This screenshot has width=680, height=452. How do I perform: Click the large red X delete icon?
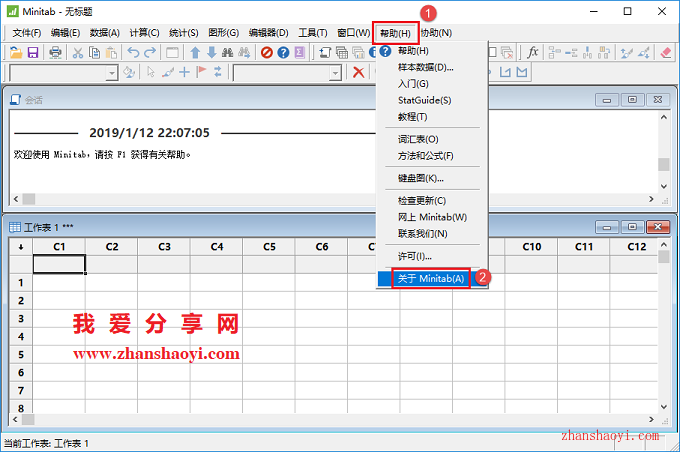(x=358, y=72)
